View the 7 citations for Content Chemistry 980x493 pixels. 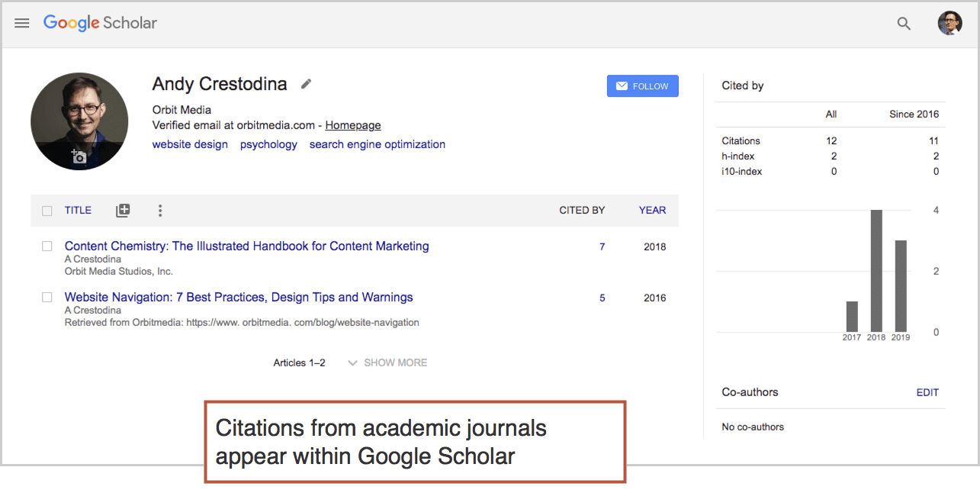coord(602,247)
